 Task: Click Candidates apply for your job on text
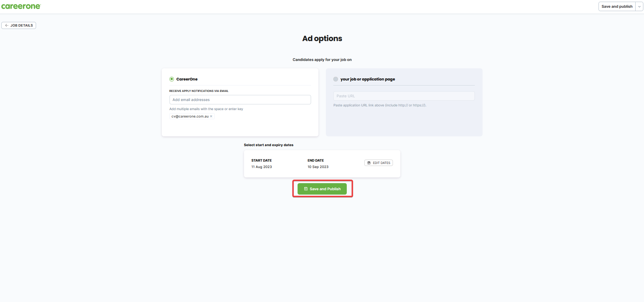point(322,60)
